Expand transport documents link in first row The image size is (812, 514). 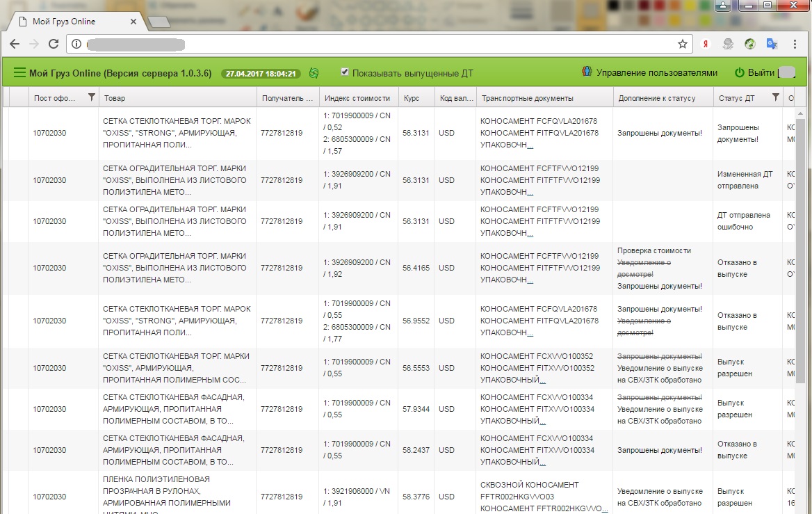530,145
